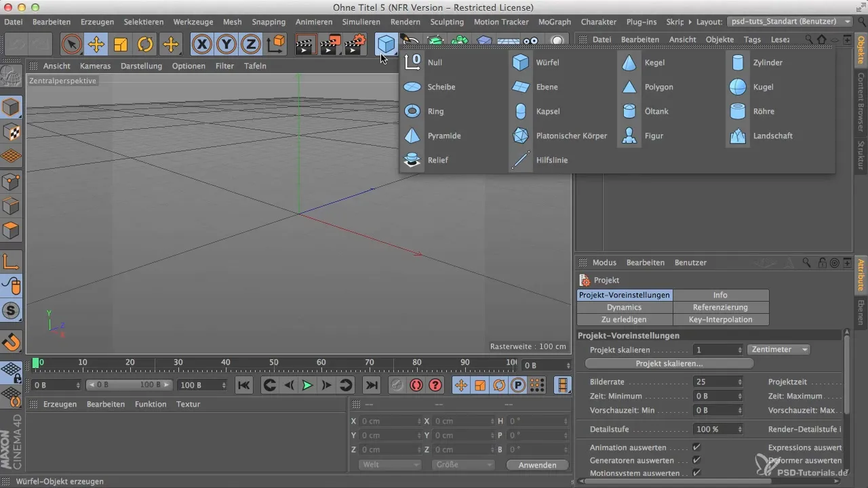This screenshot has height=488, width=868.
Task: Open the psd-tuts_Standart layout dropdown
Action: 789,22
